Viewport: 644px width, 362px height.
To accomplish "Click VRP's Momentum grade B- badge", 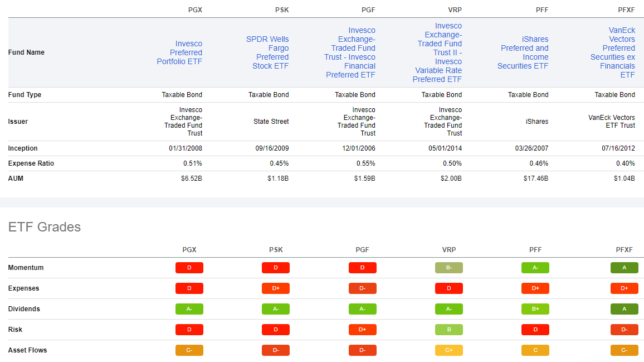I will point(449,268).
